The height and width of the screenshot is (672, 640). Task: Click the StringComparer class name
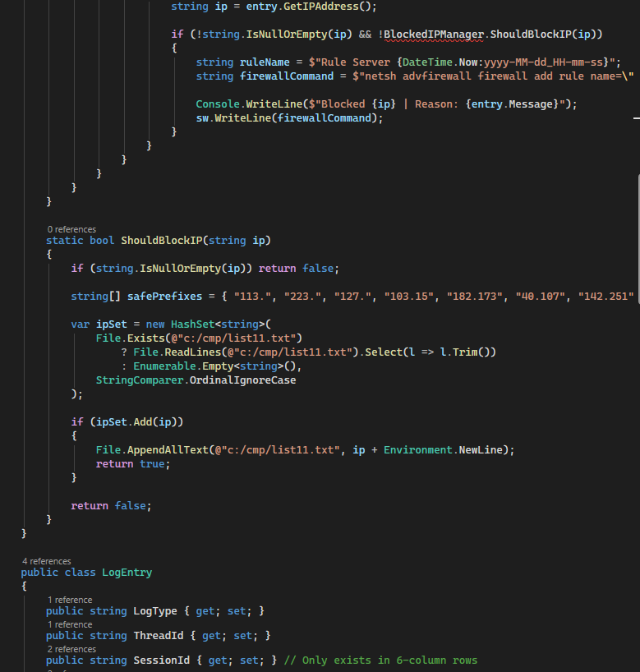click(140, 380)
